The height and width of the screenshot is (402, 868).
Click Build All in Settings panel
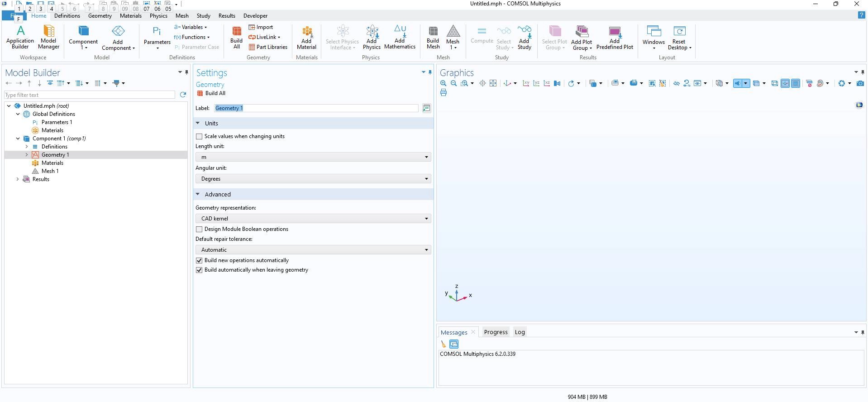pyautogui.click(x=211, y=93)
